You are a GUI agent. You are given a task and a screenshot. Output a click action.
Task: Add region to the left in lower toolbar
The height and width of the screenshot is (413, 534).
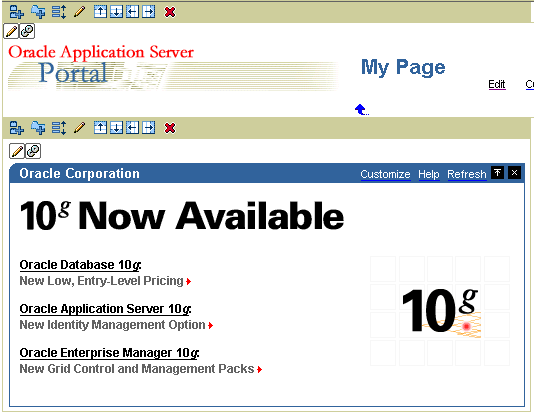[132, 128]
